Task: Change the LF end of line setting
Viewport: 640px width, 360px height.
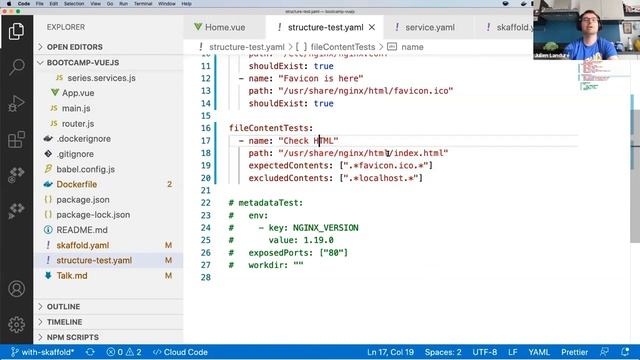Action: coord(513,352)
